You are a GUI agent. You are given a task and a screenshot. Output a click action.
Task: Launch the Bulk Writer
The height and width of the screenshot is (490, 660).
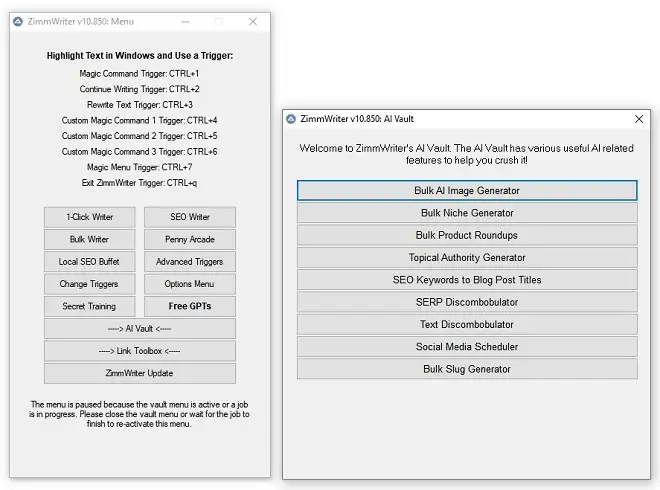90,239
